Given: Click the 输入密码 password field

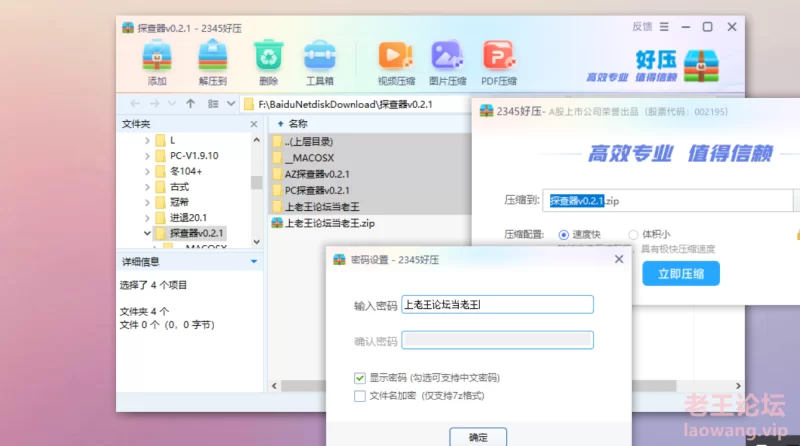Looking at the screenshot, I should [x=497, y=305].
